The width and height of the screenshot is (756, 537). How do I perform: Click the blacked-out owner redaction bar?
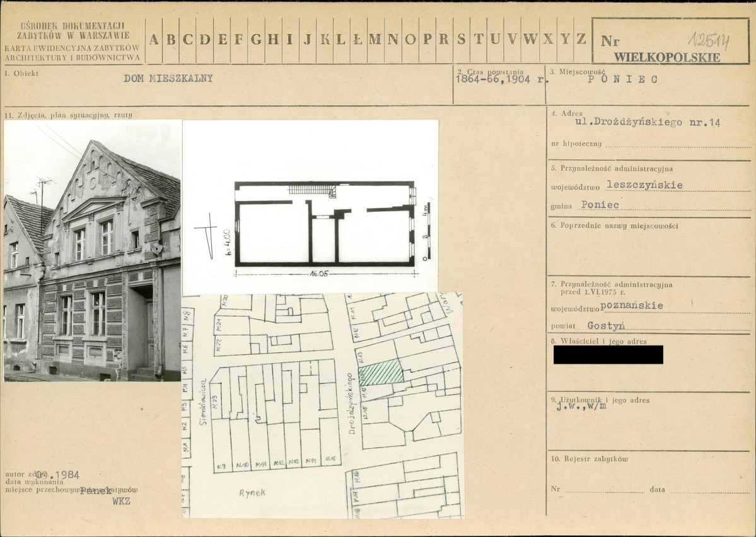(x=608, y=354)
